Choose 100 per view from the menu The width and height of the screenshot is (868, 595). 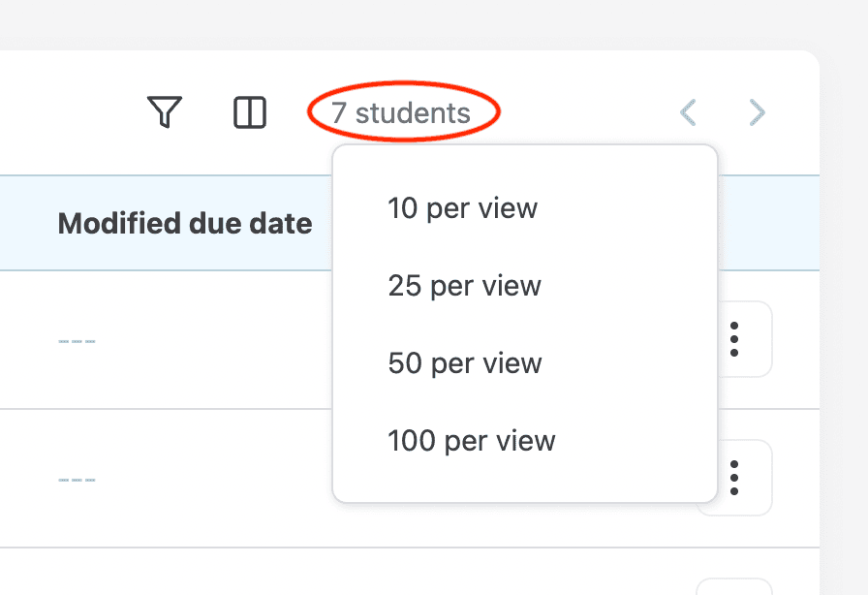[x=472, y=440]
